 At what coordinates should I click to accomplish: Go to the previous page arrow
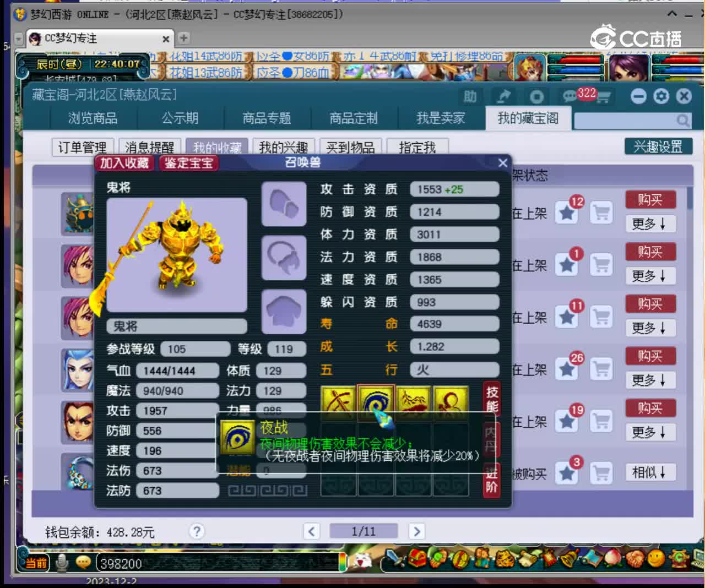coord(312,531)
